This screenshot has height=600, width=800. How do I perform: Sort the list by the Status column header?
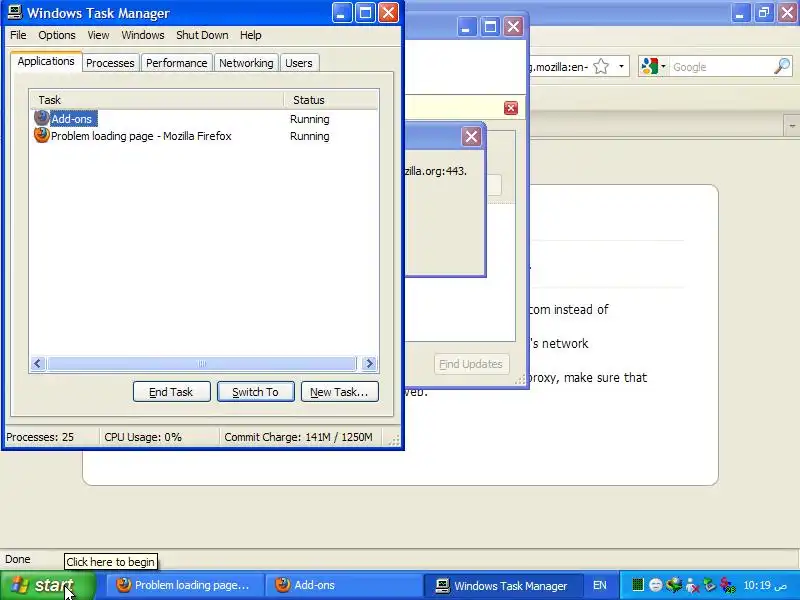[x=331, y=100]
